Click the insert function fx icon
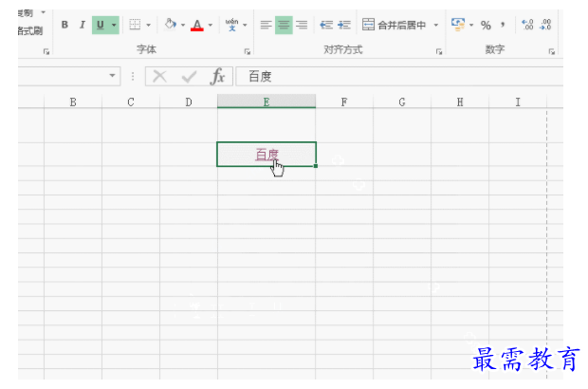This screenshot has width=588, height=389. coord(217,77)
